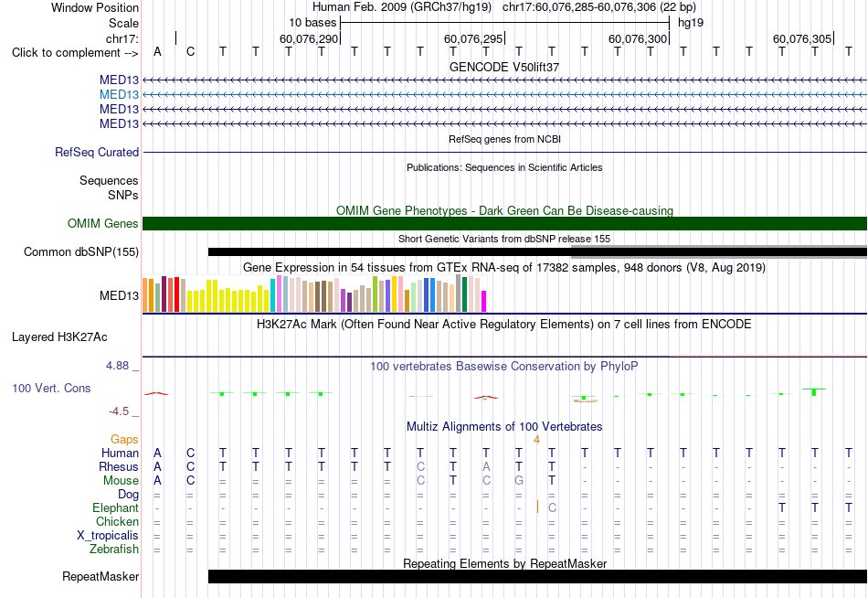The image size is (868, 598).
Task: Click the G base in the Mouse row
Action: (519, 481)
